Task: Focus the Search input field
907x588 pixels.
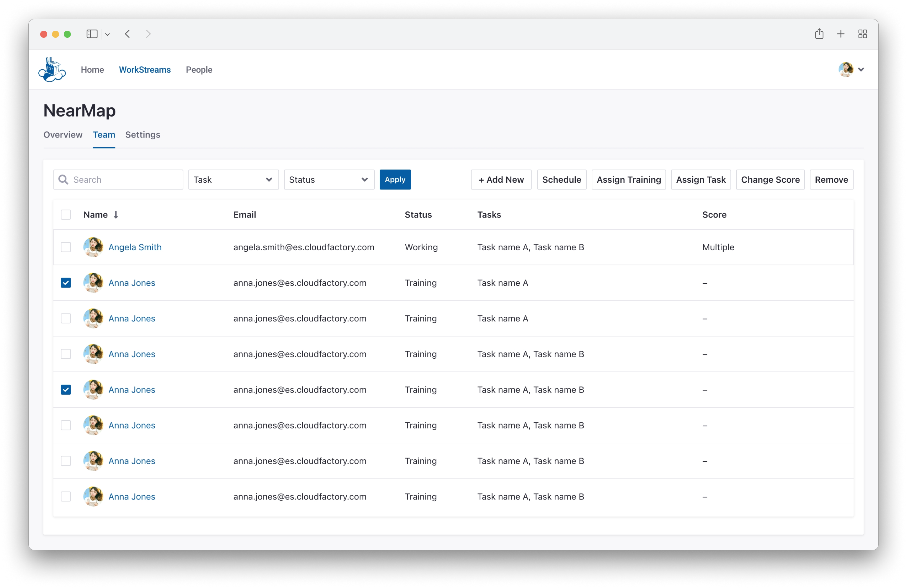Action: pyautogui.click(x=118, y=179)
